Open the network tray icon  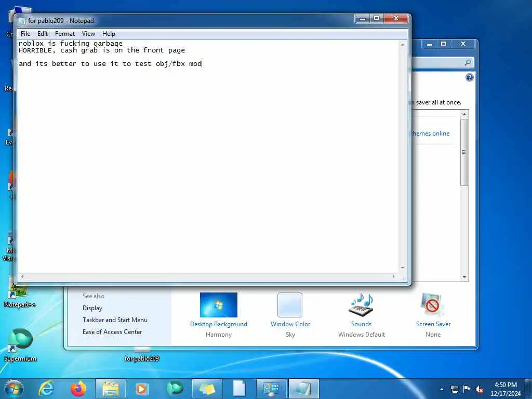click(x=455, y=389)
